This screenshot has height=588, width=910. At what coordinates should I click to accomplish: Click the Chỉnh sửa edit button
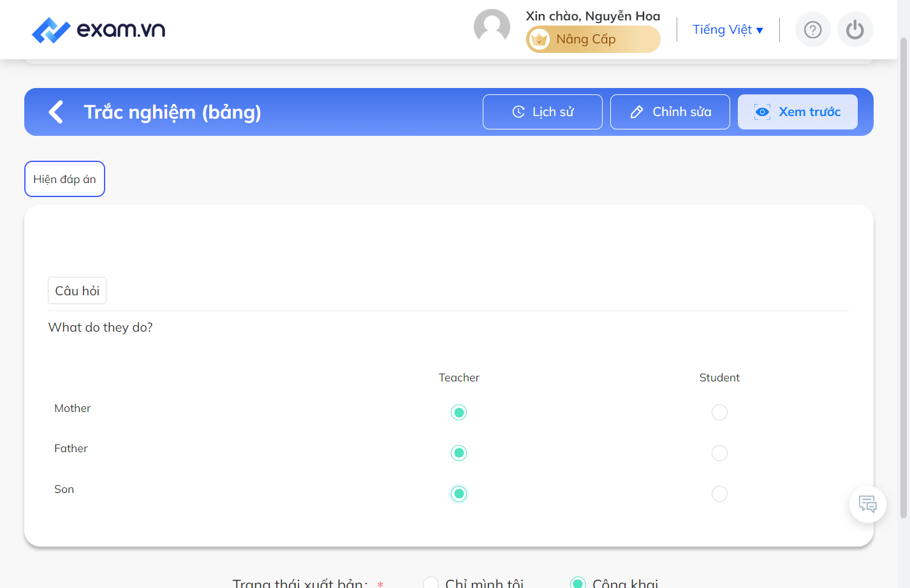coord(670,112)
